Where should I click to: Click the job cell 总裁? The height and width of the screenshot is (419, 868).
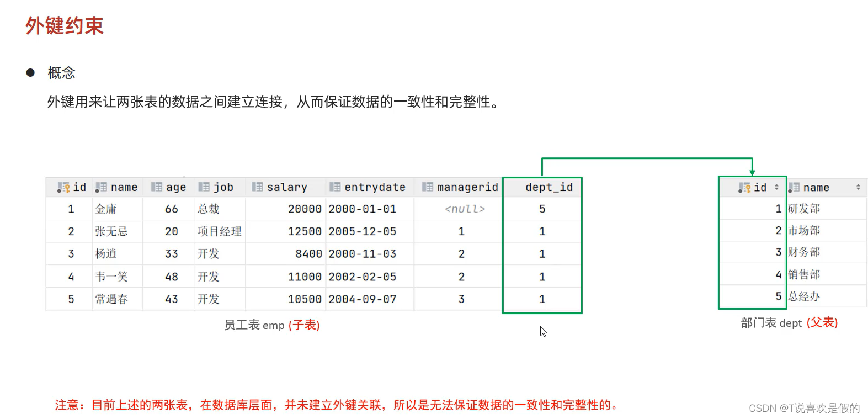coord(209,209)
